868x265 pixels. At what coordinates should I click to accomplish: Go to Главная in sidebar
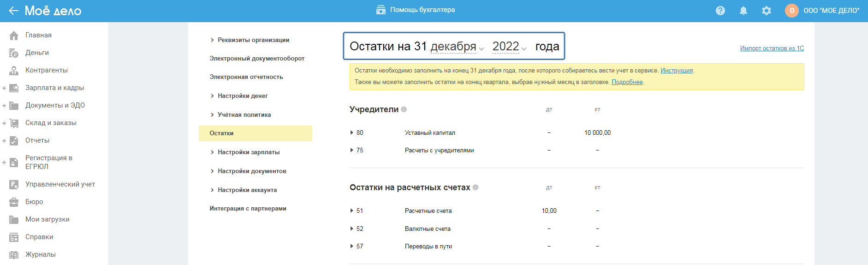click(38, 35)
